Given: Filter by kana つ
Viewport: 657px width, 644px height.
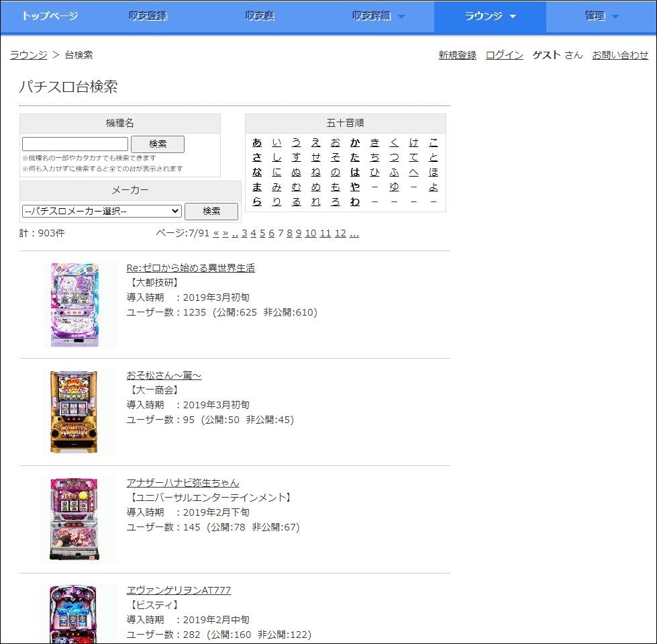Looking at the screenshot, I should [395, 157].
